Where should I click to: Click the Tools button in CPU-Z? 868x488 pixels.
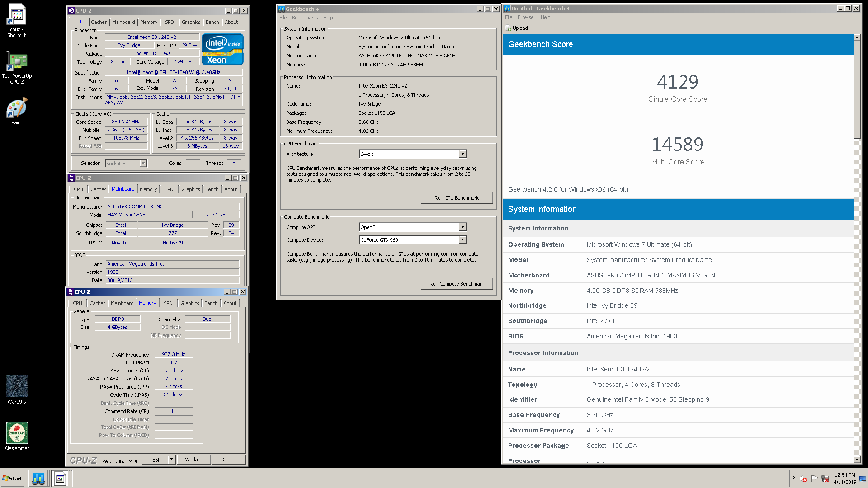[155, 460]
